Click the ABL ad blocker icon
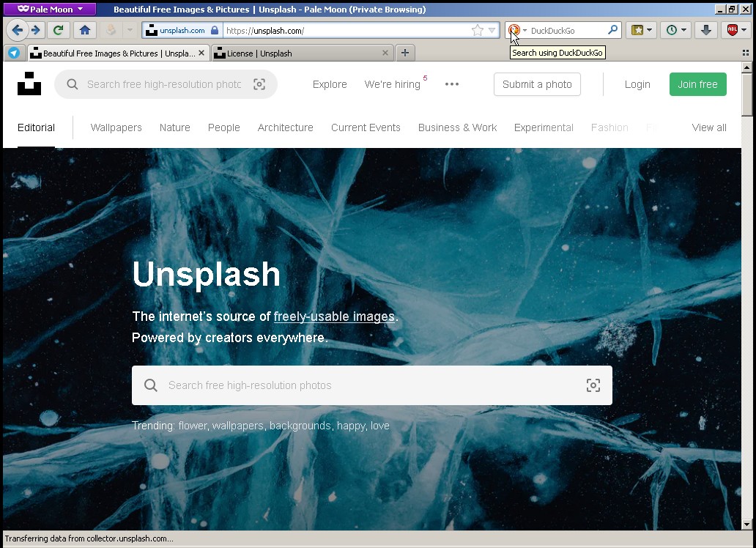 coord(732,30)
